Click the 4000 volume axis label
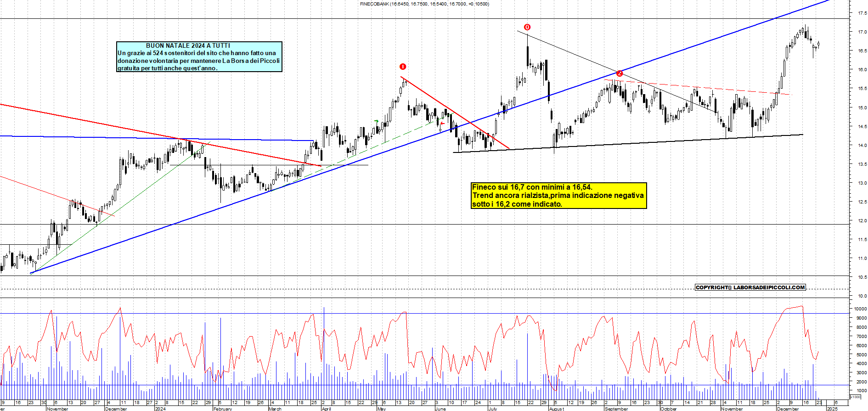This screenshot has width=868, height=411. 862,363
